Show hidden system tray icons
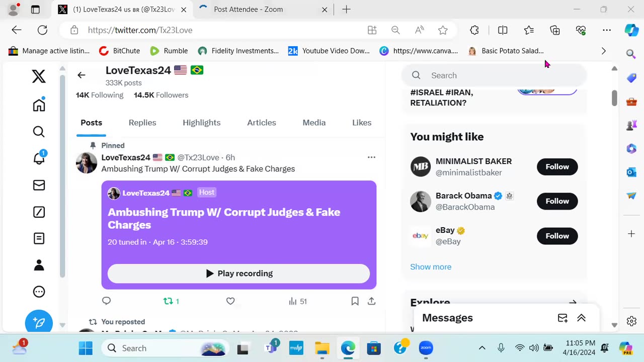This screenshot has height=362, width=644. coord(482,348)
